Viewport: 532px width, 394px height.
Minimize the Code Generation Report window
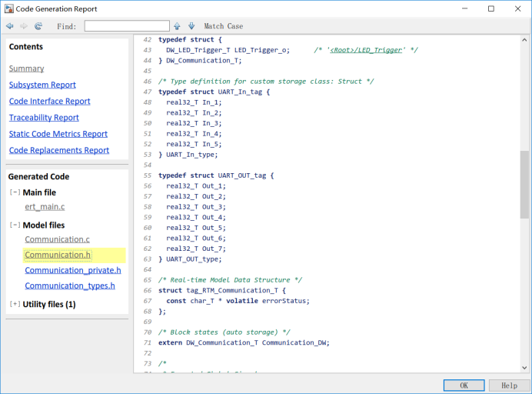coord(465,8)
